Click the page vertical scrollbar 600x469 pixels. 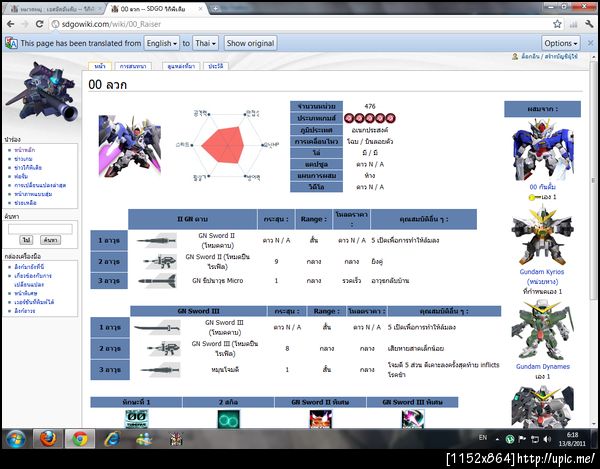pos(593,180)
